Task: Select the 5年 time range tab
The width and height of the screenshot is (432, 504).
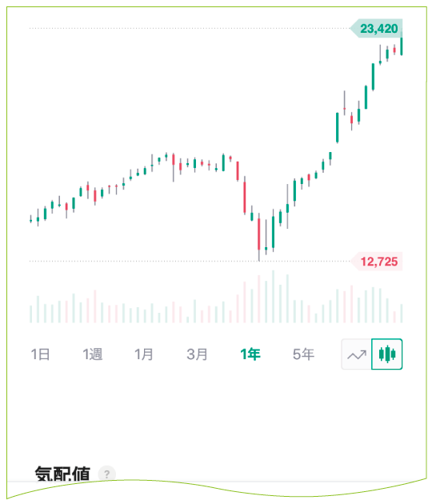Action: click(x=303, y=354)
